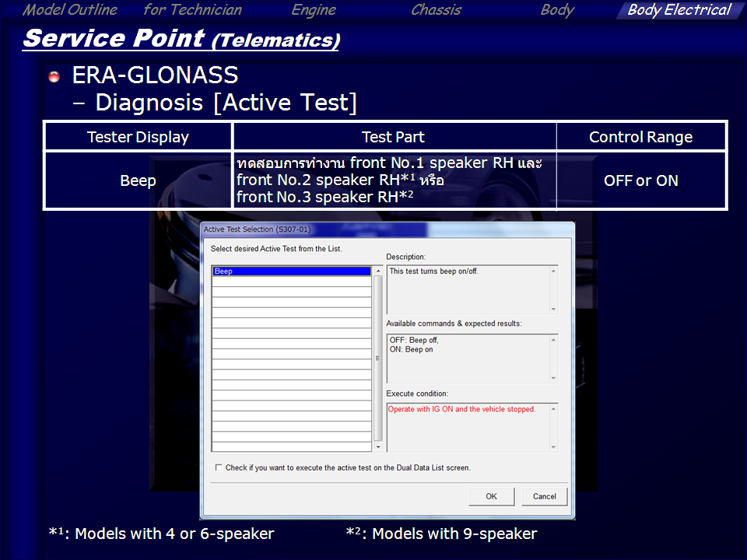Click the 'OFF or ON' Control Range cell
The width and height of the screenshot is (747, 560).
click(x=640, y=180)
